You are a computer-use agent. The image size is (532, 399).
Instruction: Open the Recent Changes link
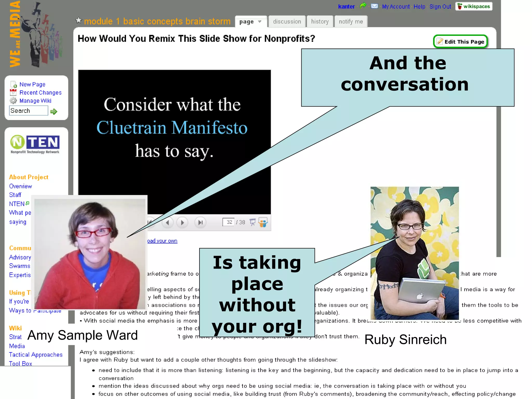click(x=41, y=92)
